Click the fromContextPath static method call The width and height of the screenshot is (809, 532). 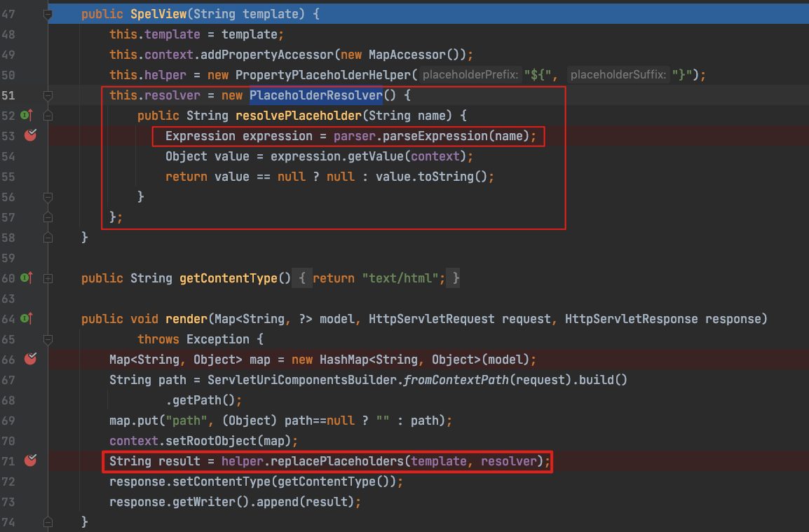456,381
